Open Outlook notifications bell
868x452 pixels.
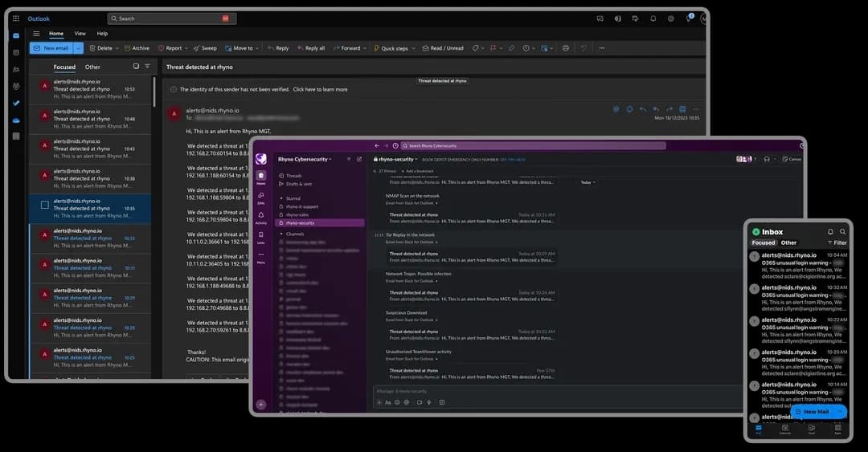(653, 18)
